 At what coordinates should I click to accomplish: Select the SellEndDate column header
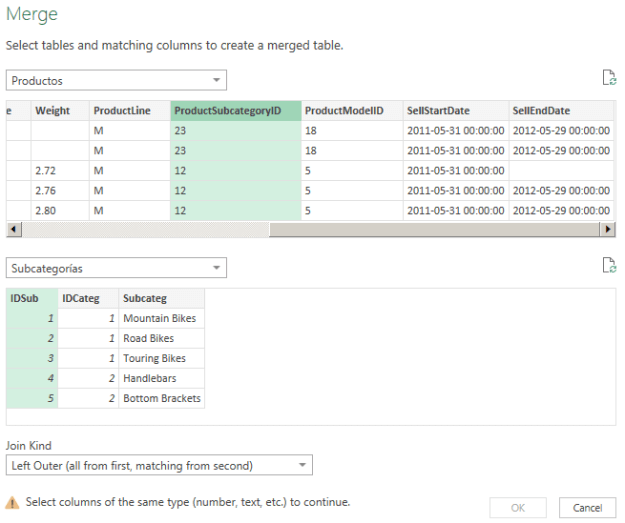(x=558, y=111)
